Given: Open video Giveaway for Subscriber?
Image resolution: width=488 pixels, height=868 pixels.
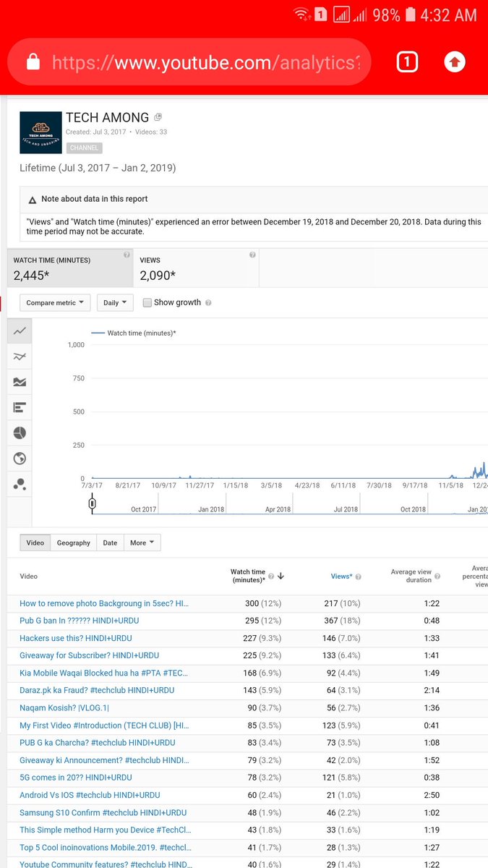Looking at the screenshot, I should coord(90,655).
